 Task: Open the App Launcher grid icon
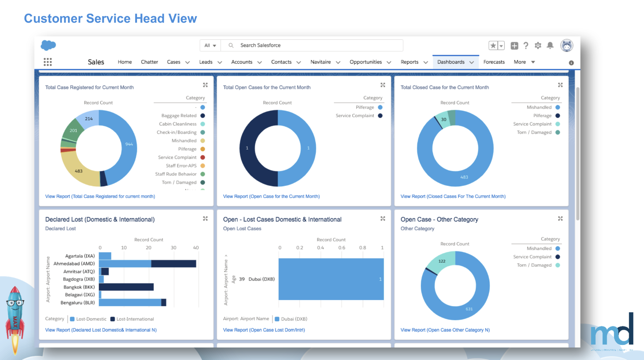(48, 62)
